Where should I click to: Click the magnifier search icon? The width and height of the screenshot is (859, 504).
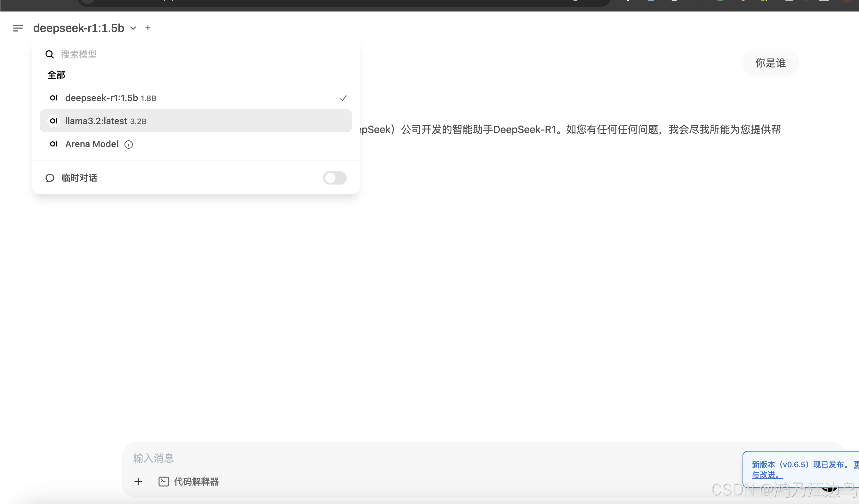click(x=49, y=54)
